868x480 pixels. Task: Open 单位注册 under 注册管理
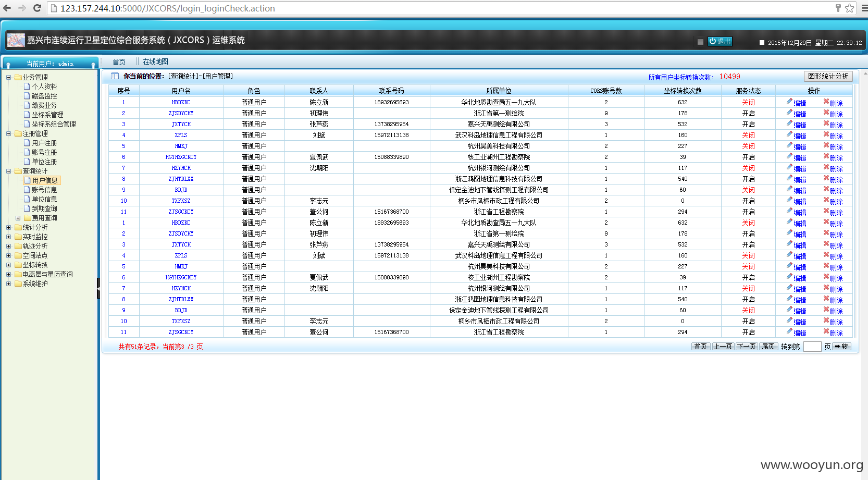pyautogui.click(x=44, y=162)
